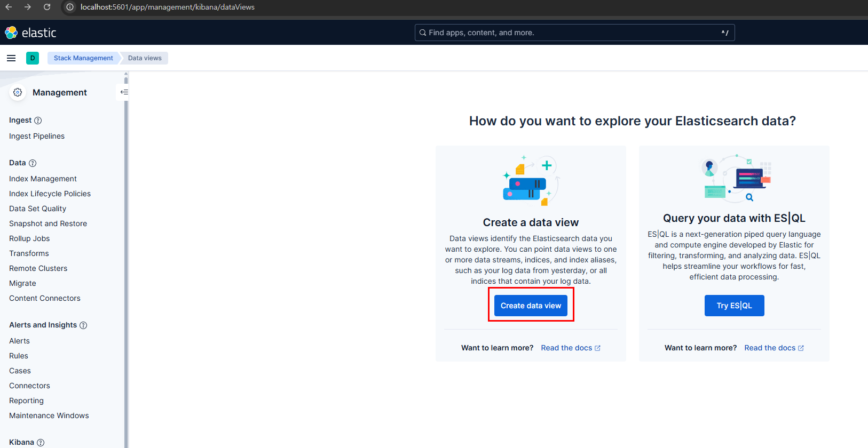
Task: Open the Cases page
Action: [x=20, y=371]
